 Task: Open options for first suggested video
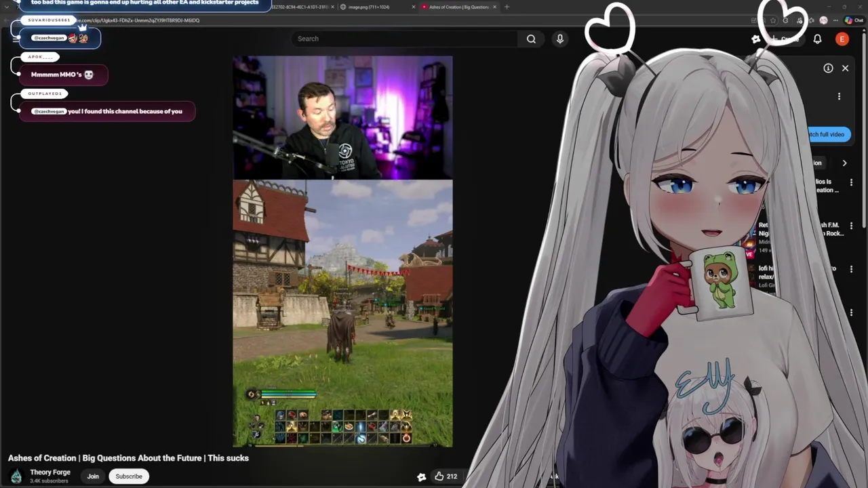(x=851, y=182)
